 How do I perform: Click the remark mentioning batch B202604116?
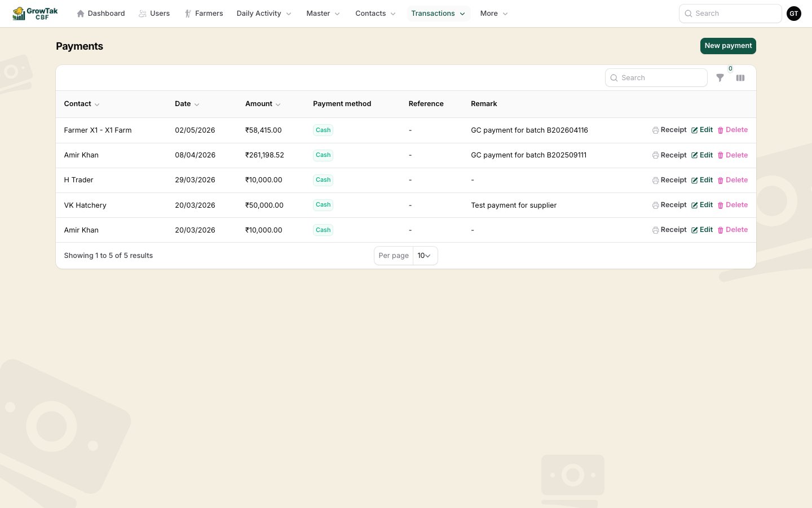pyautogui.click(x=529, y=130)
